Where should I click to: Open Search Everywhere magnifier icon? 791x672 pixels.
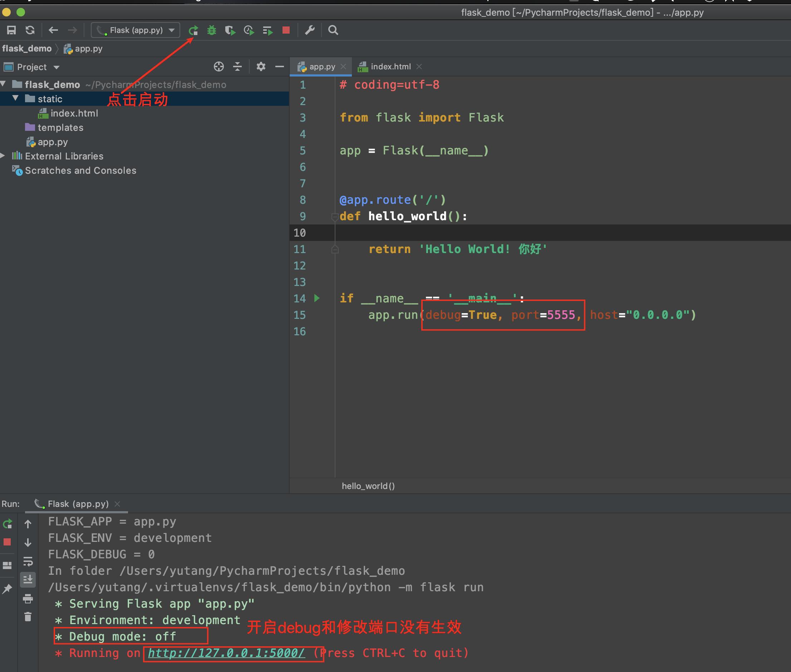[333, 30]
